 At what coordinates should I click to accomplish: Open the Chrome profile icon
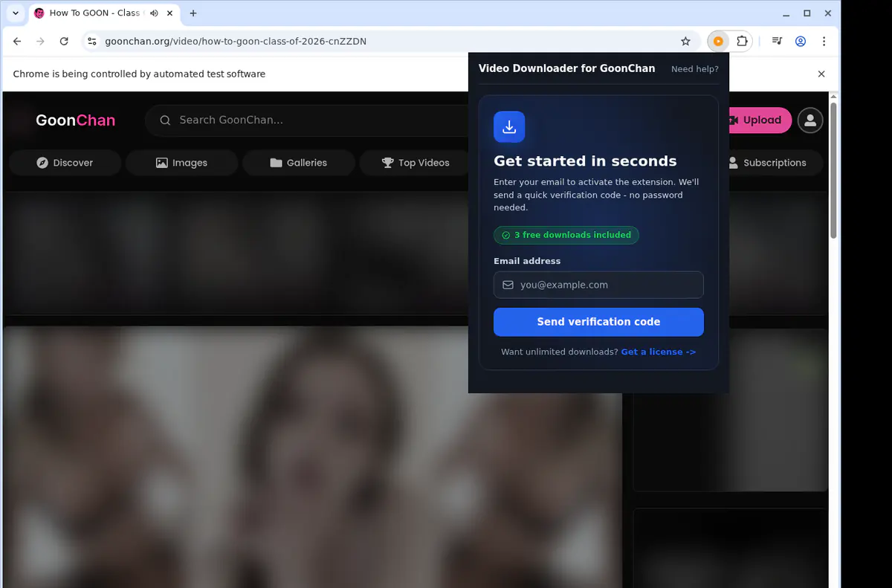coord(801,42)
